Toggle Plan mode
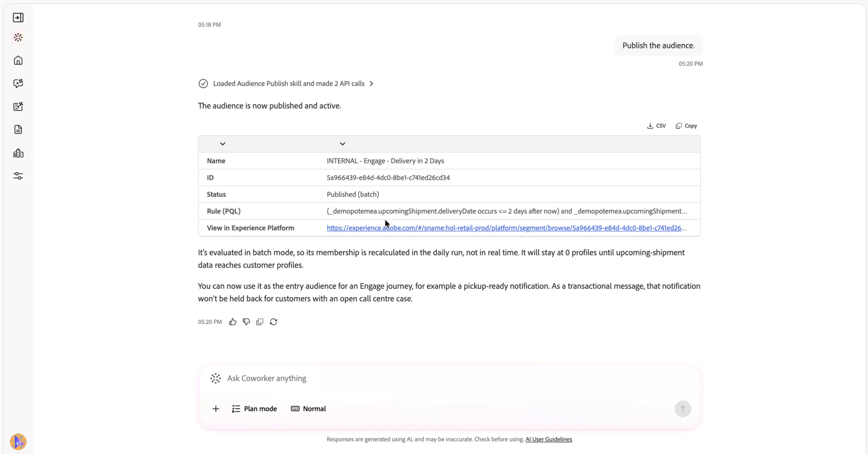This screenshot has height=454, width=868. click(x=254, y=409)
